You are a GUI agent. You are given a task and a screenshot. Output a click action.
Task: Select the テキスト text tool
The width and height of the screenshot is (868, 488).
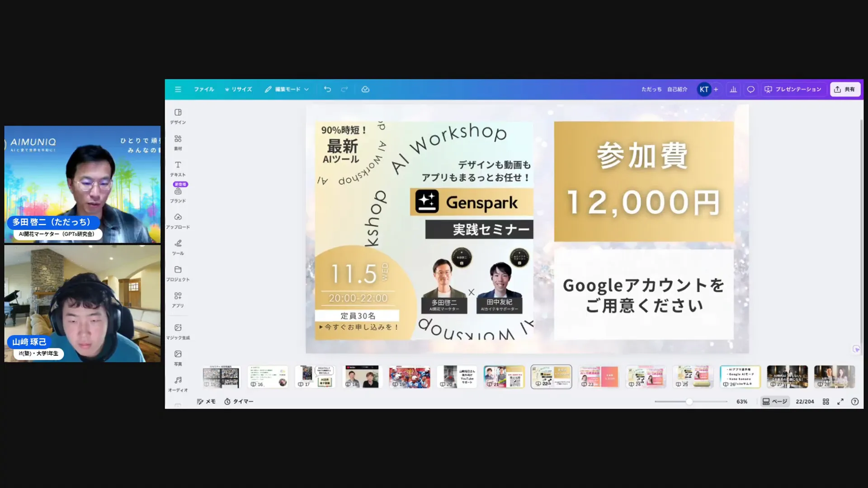click(178, 168)
